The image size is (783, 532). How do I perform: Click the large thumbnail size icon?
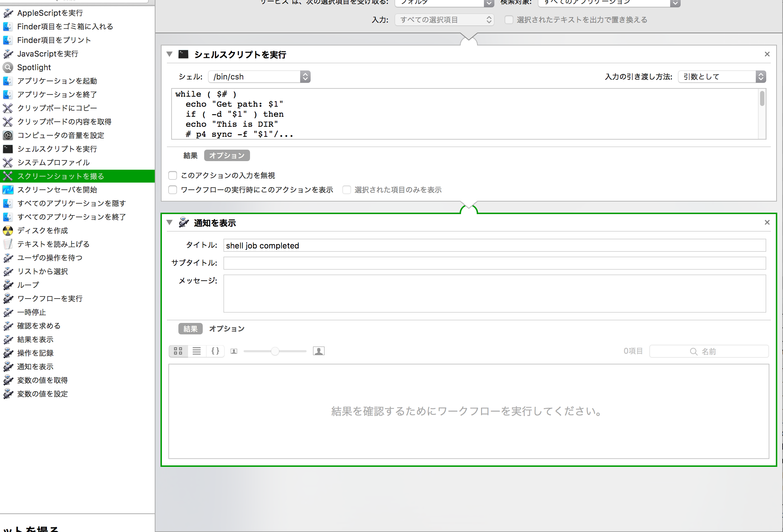[x=318, y=351]
